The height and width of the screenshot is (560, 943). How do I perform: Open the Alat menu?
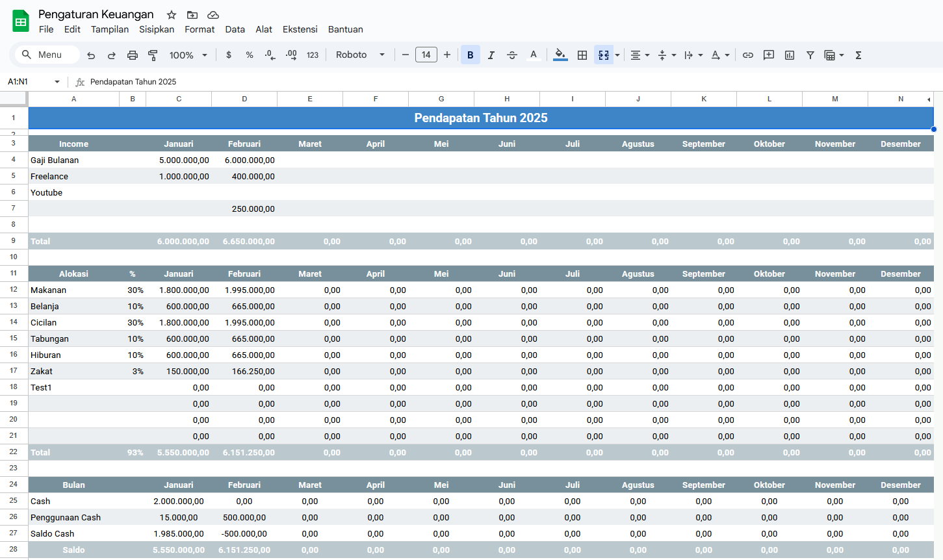tap(264, 29)
